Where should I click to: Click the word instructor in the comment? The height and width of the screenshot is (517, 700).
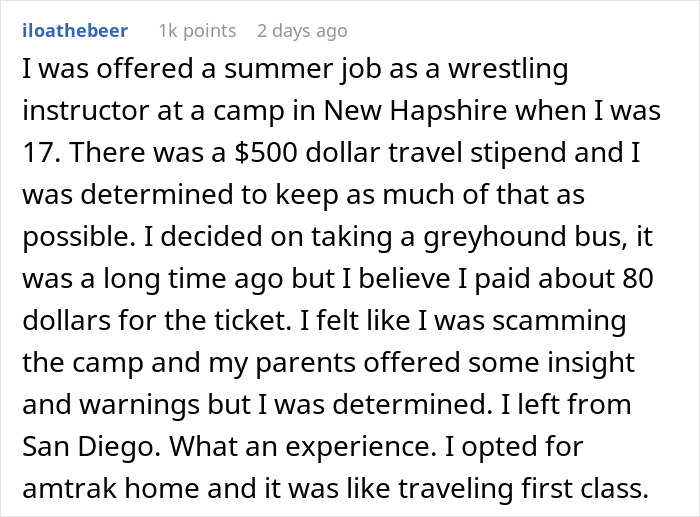click(x=85, y=110)
